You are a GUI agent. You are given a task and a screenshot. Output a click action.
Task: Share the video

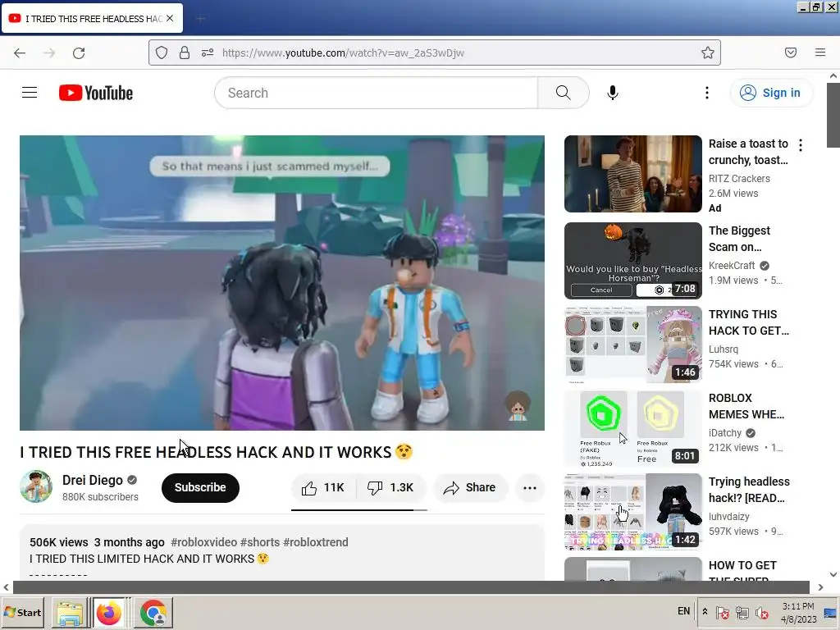(470, 487)
